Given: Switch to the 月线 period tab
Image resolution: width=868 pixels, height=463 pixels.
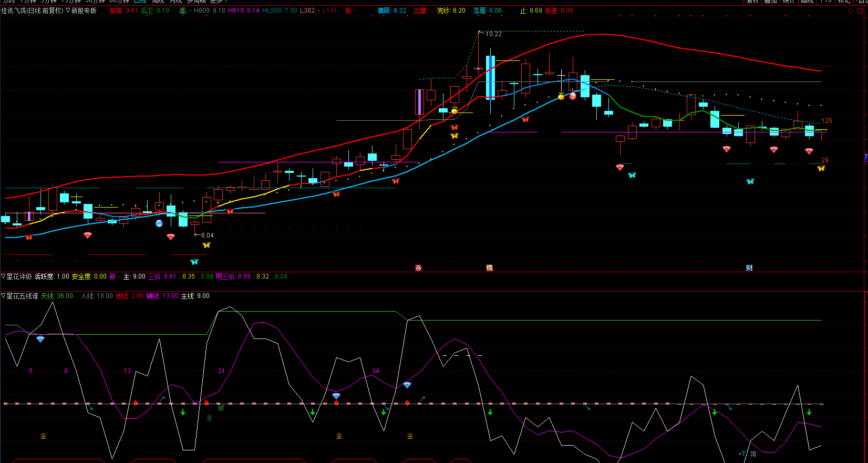Looking at the screenshot, I should pos(175,2).
